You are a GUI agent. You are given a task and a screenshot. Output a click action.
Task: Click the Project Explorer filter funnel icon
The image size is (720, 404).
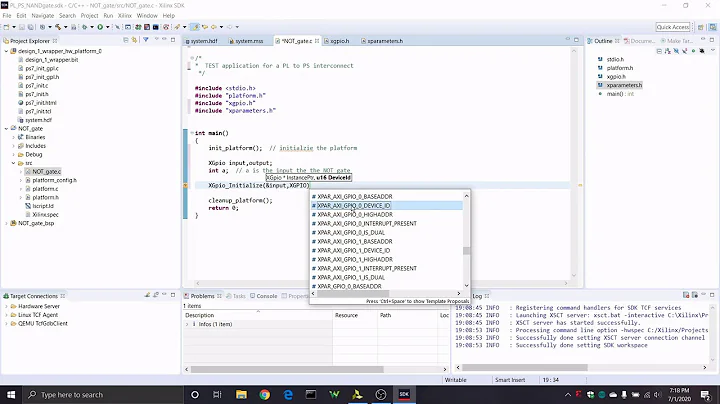click(146, 40)
